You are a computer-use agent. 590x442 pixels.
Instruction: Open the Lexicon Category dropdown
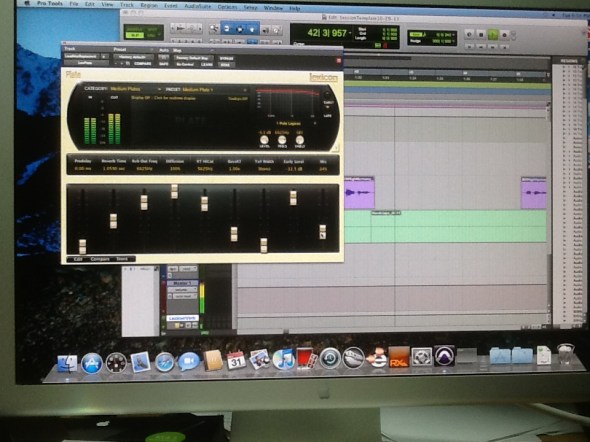tap(136, 89)
